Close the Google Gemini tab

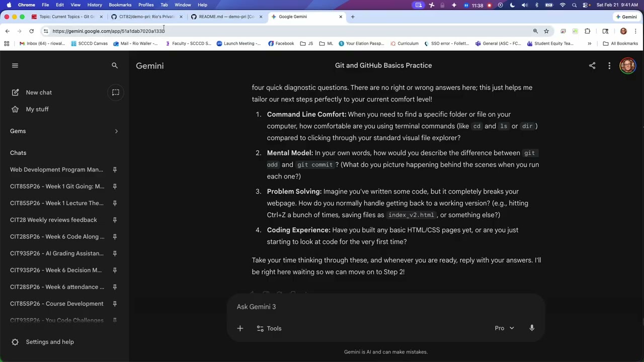(x=341, y=17)
